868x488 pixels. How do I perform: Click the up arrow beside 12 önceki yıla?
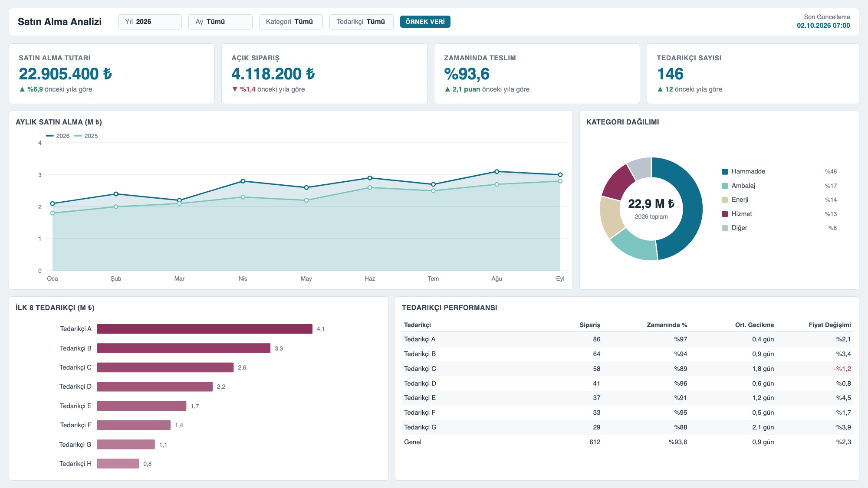tap(660, 89)
